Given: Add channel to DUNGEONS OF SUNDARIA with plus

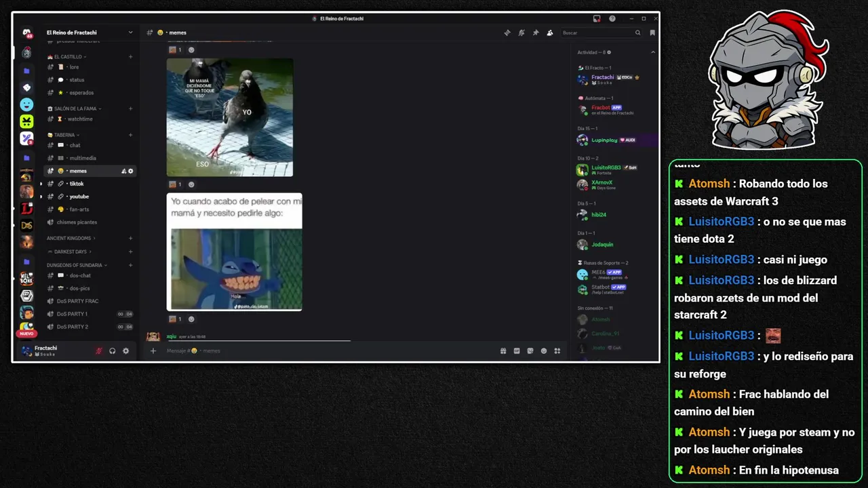Looking at the screenshot, I should (131, 265).
